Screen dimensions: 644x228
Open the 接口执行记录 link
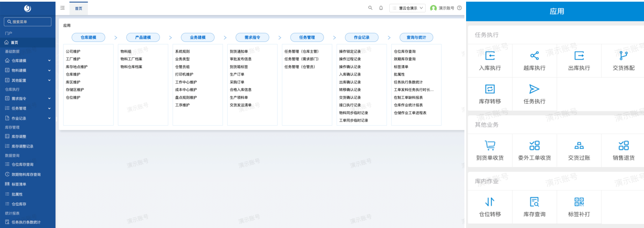coord(350,105)
